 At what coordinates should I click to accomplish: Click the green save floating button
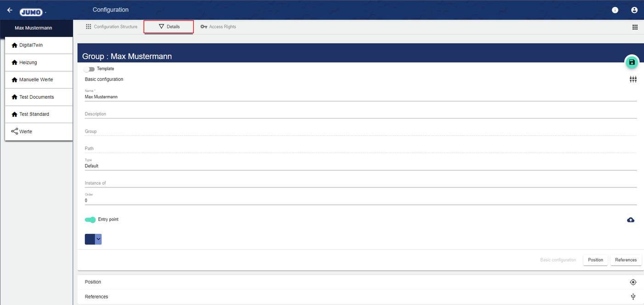click(x=632, y=62)
